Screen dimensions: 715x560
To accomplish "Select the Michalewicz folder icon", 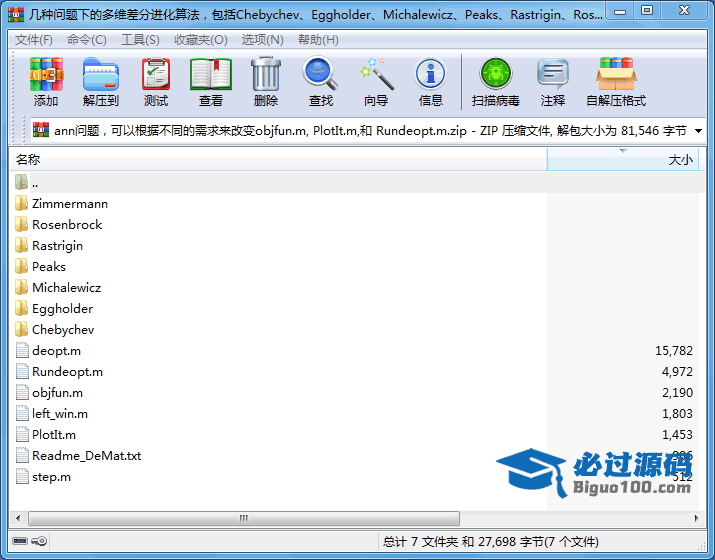I will 21,287.
